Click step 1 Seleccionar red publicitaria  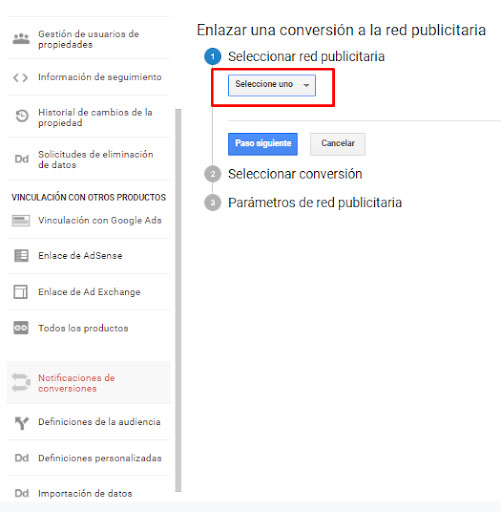295,56
